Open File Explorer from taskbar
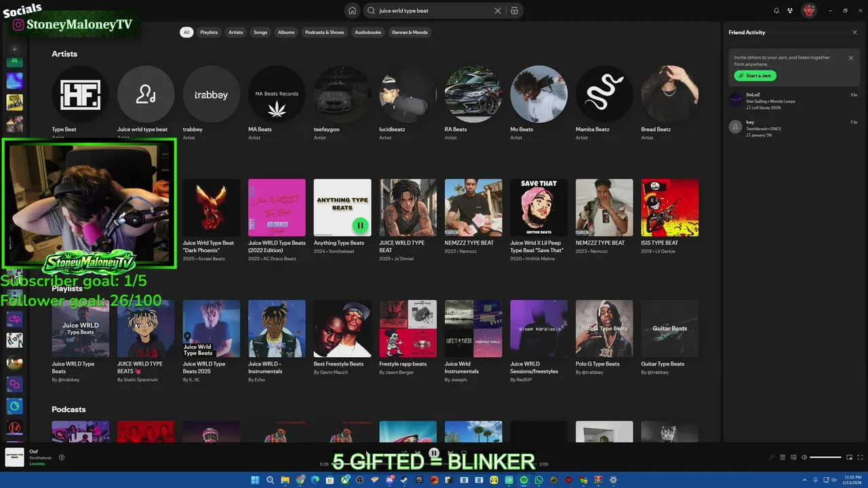 [285, 480]
